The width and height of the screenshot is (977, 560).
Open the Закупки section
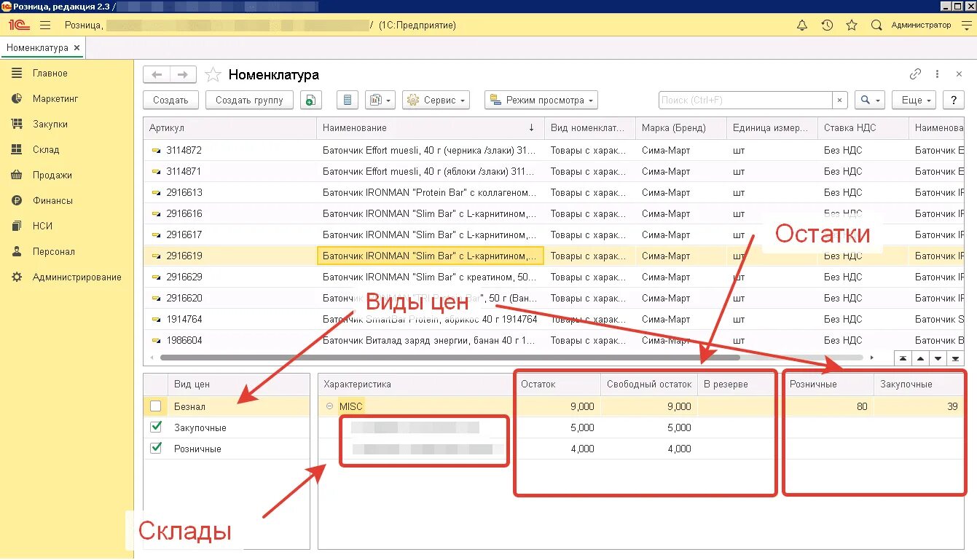point(50,125)
